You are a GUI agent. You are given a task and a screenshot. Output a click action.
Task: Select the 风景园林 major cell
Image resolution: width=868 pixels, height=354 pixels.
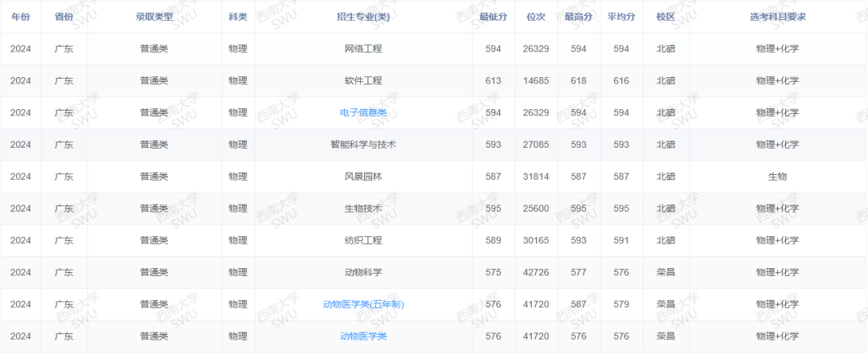pyautogui.click(x=363, y=177)
